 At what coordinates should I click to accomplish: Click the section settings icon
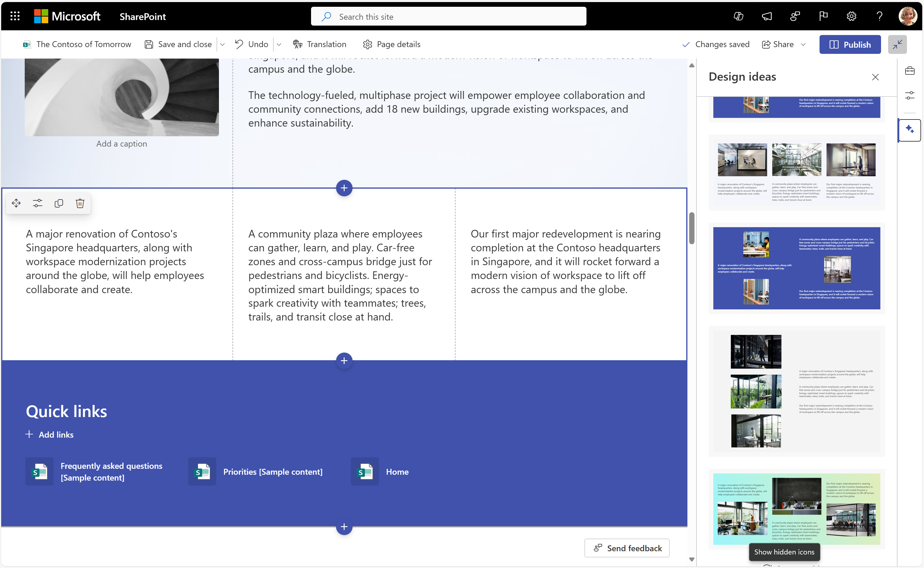38,203
